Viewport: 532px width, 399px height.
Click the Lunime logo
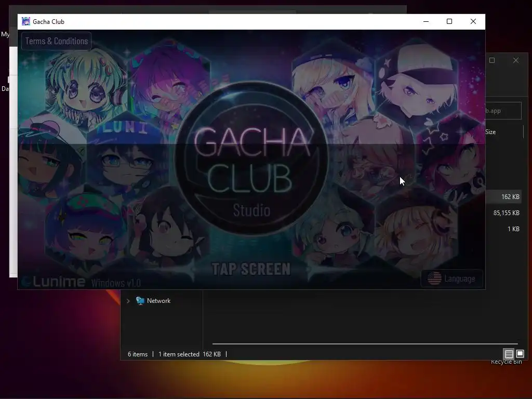[54, 281]
